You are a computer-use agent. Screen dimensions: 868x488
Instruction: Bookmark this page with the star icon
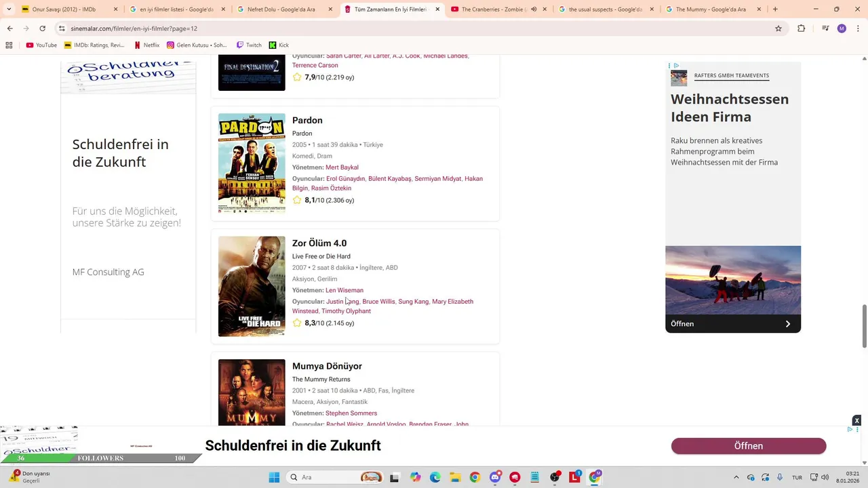pyautogui.click(x=778, y=28)
